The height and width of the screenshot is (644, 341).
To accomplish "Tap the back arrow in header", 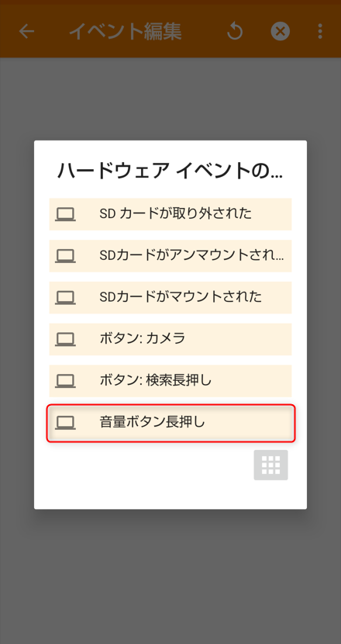I will pos(26,32).
